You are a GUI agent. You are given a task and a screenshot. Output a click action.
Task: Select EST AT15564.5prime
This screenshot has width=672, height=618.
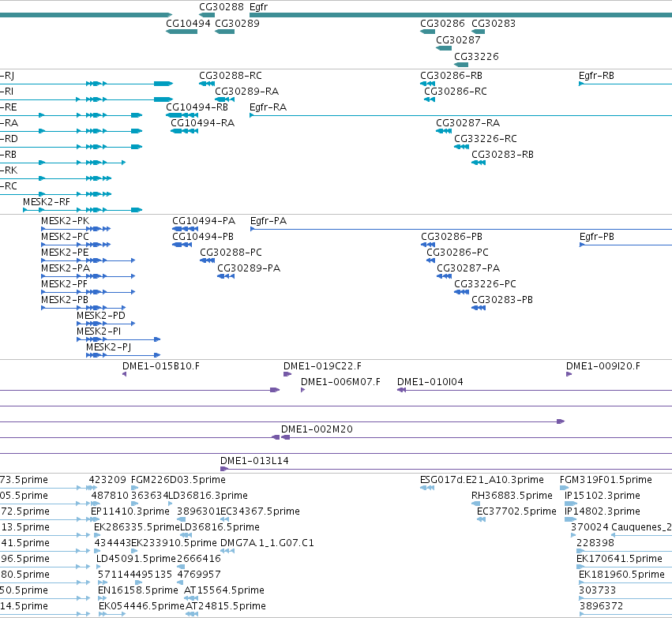coord(223,590)
